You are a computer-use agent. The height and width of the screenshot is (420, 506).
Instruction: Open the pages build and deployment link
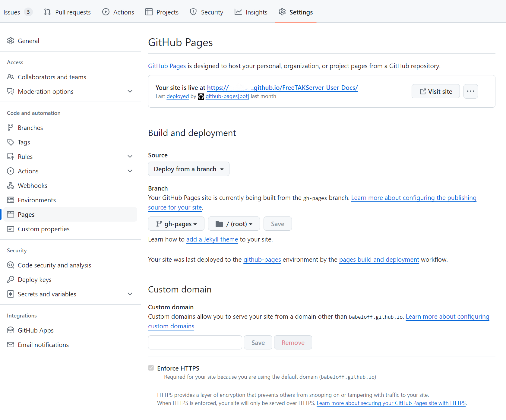coord(379,260)
